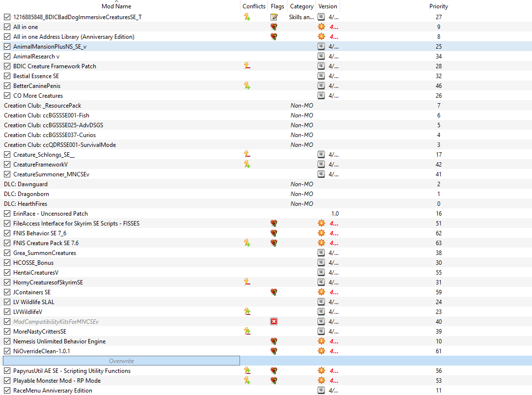
Task: Click conflict icon for Creature_Schlongs_SE__
Action: [247, 155]
